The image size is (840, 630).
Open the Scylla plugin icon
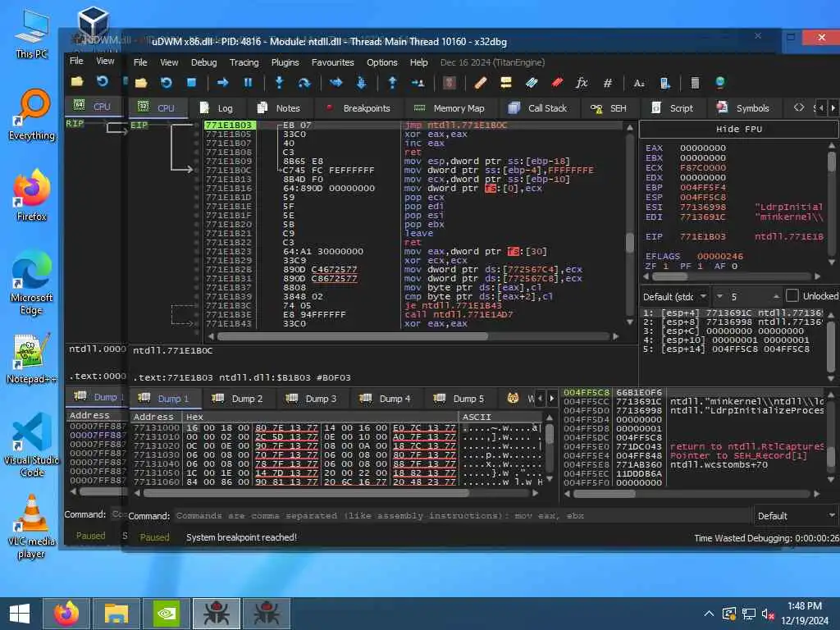pos(449,83)
